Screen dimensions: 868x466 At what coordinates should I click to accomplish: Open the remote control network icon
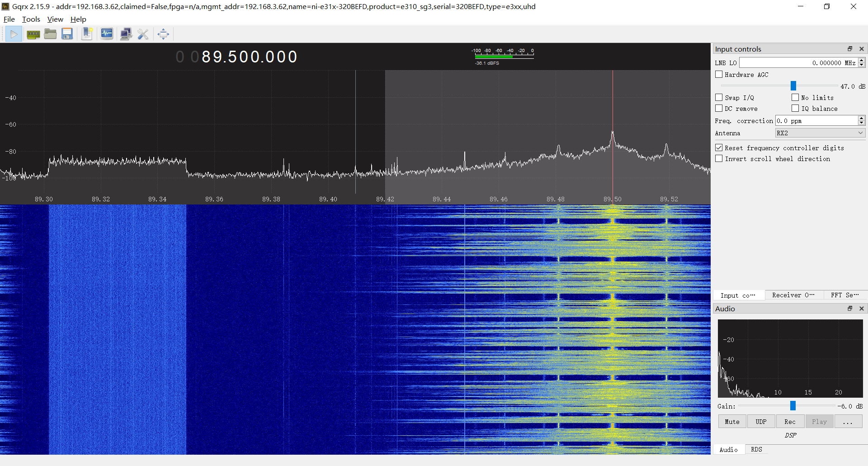[126, 34]
